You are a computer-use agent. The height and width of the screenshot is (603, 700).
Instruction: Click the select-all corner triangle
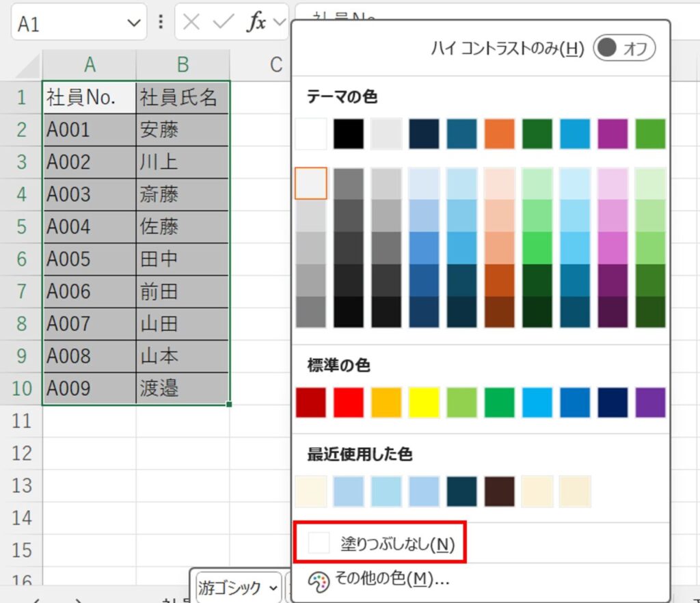click(x=27, y=67)
